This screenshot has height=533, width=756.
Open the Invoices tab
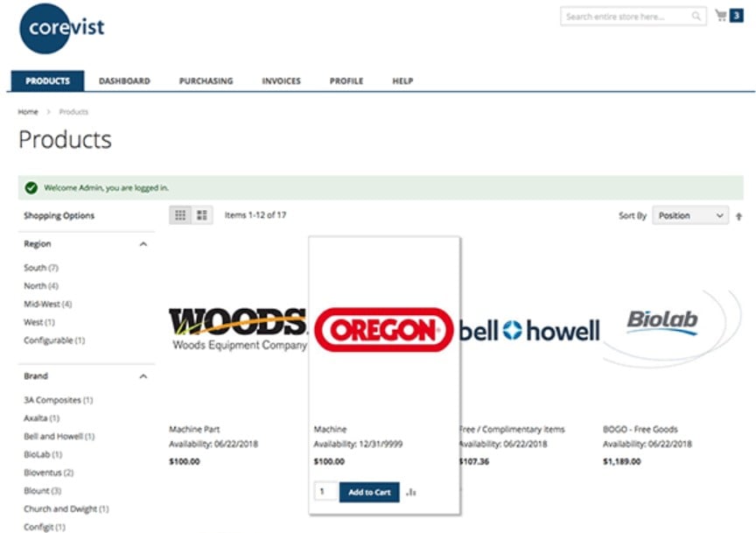click(x=281, y=81)
